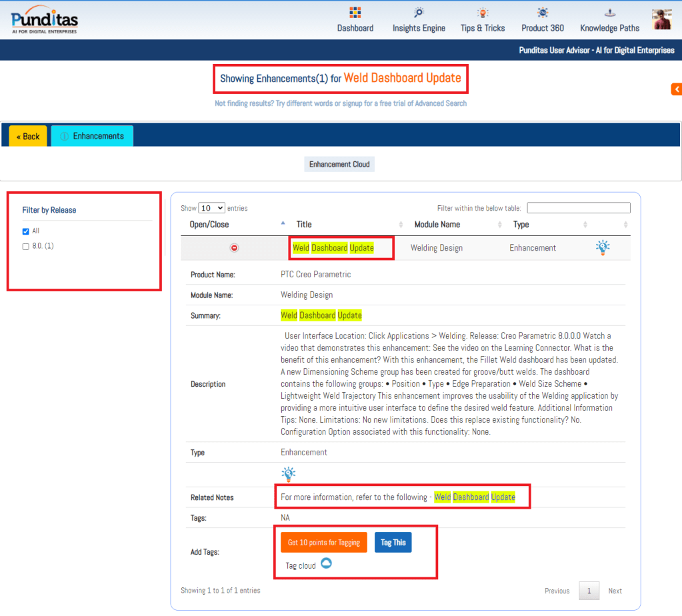Check the 8.0. (1) release filter

tap(26, 247)
